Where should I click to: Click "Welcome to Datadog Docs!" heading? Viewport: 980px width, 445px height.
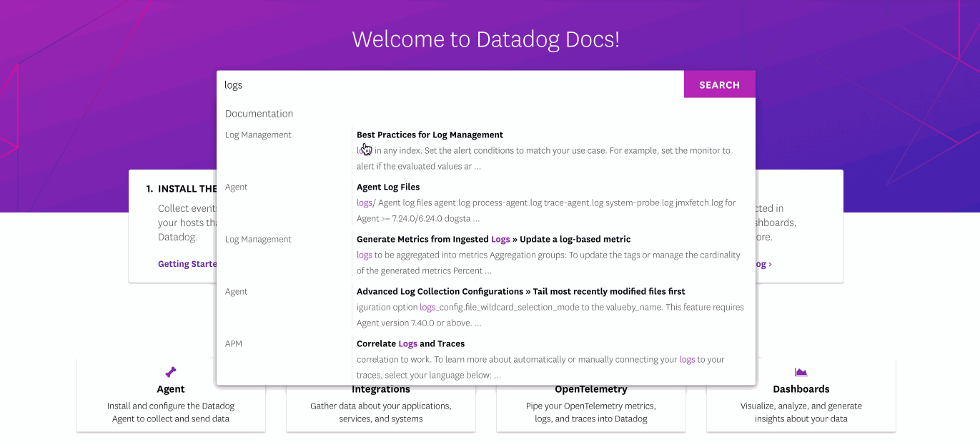486,39
